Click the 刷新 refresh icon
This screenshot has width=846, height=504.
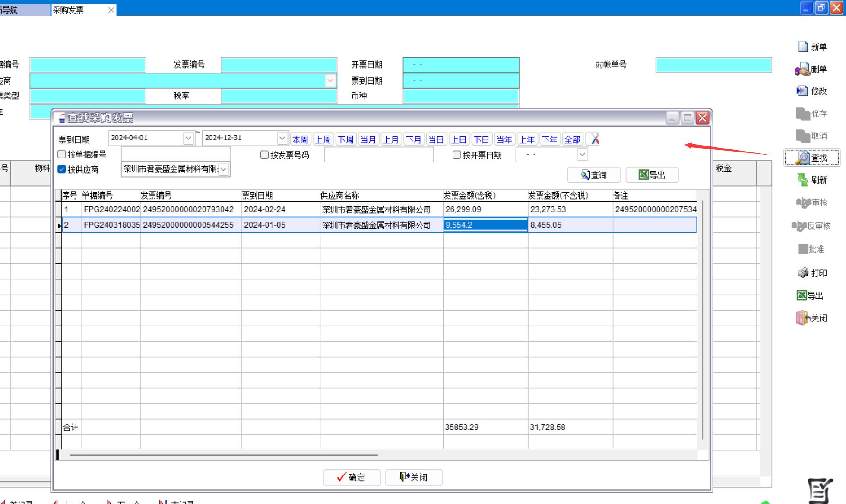pyautogui.click(x=802, y=180)
